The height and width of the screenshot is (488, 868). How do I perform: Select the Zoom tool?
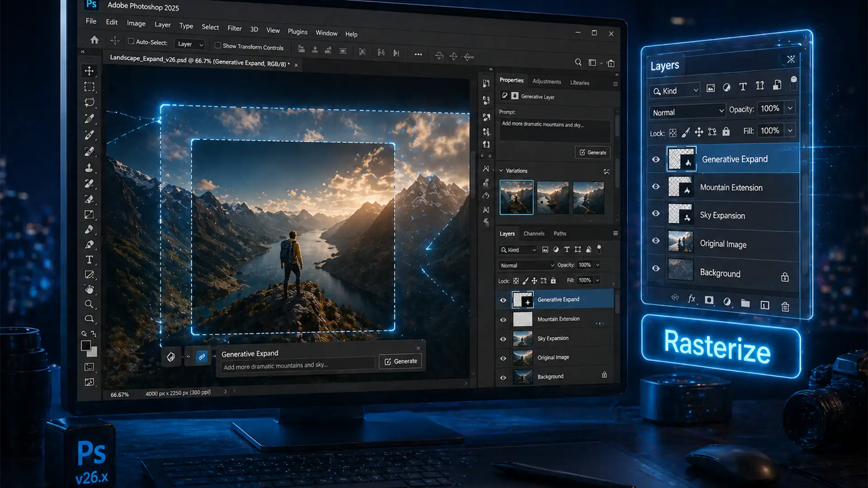coord(90,304)
